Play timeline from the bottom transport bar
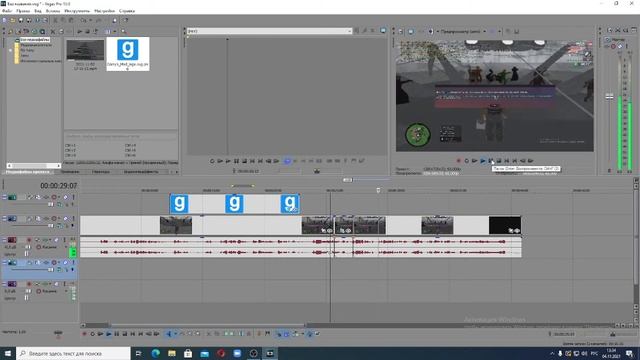640x360 pixels. tap(109, 334)
